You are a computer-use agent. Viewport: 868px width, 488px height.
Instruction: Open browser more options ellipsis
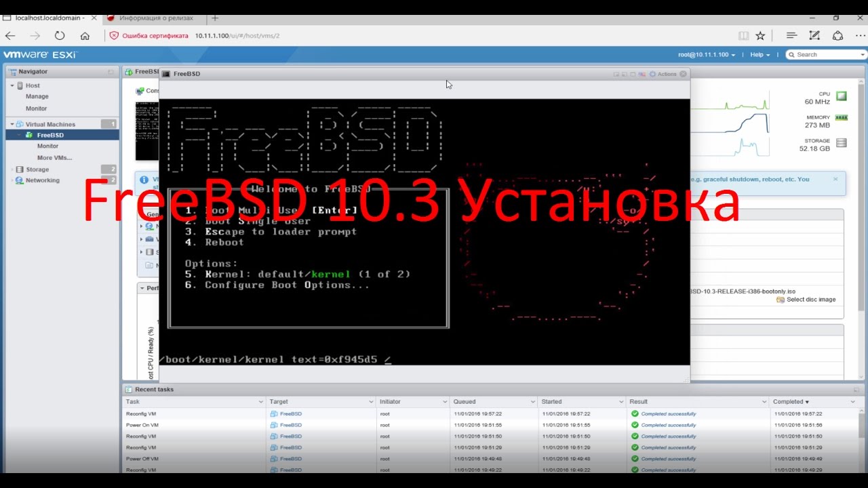click(x=861, y=36)
